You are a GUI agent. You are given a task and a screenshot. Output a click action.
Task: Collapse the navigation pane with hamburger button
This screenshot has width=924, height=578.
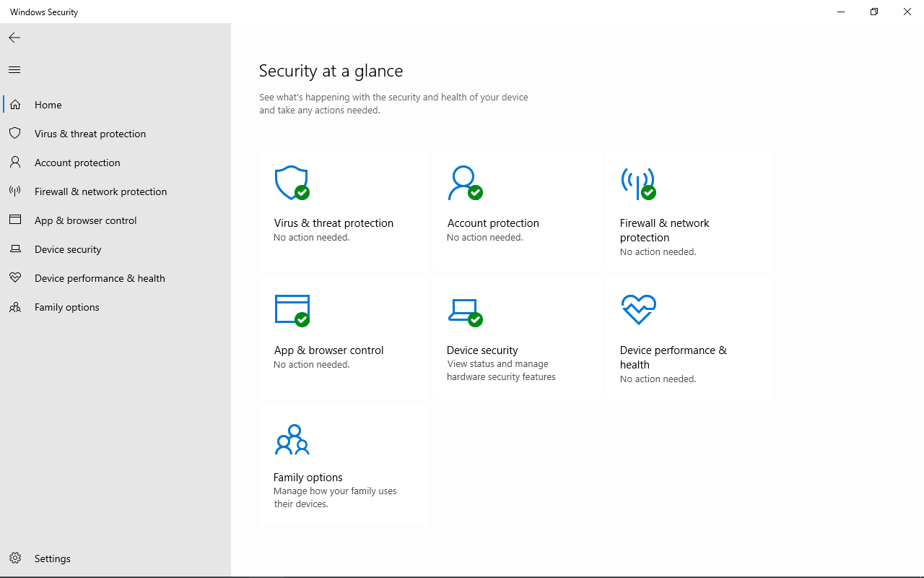coord(14,70)
